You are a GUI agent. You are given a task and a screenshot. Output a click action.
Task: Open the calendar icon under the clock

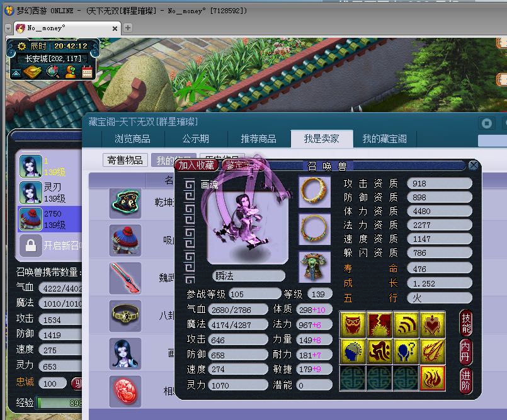[x=87, y=72]
